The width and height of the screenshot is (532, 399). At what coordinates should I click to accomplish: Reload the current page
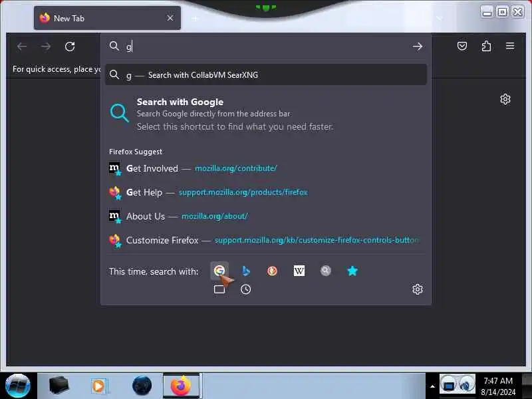pos(70,47)
